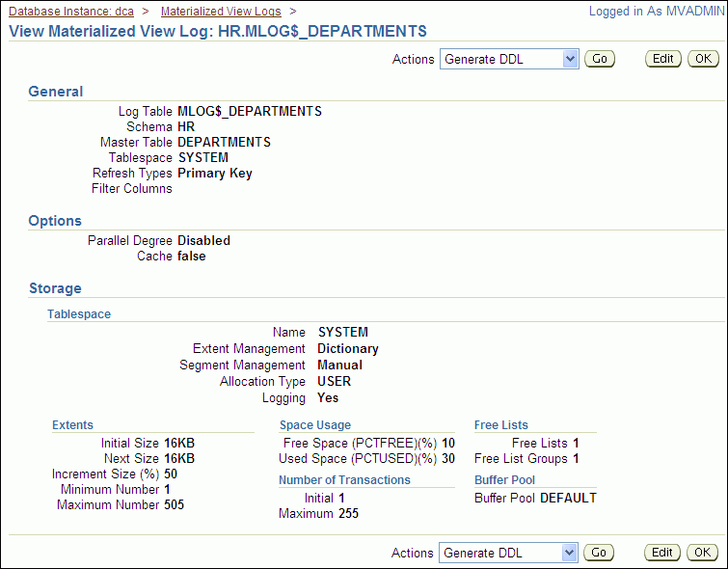Click the top Edit button
Image resolution: width=728 pixels, height=569 pixels.
point(662,59)
